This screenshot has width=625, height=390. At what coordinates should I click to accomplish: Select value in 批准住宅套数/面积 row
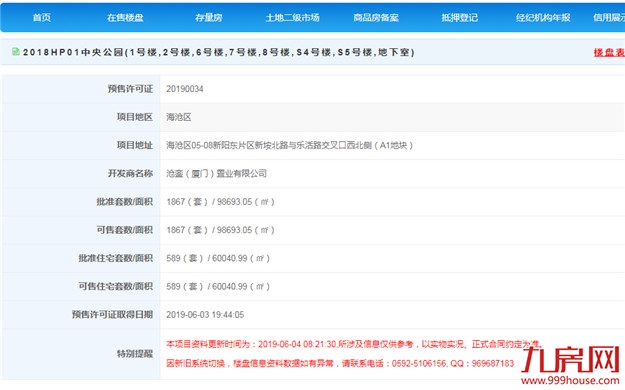218,258
